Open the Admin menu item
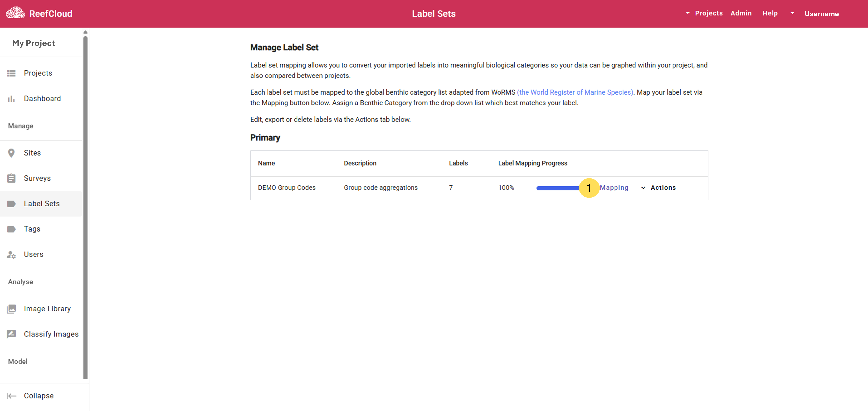Viewport: 868px width, 411px height. point(741,13)
